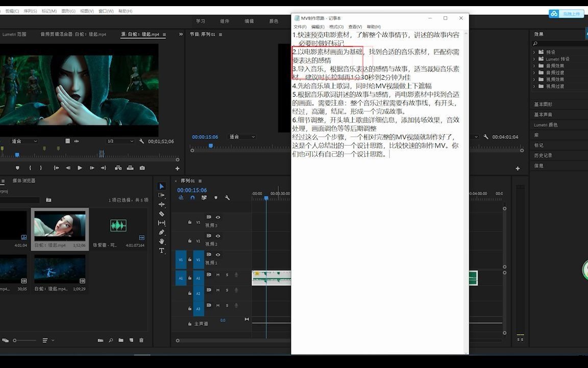Select the Track Select Forward tool
The image size is (588, 368).
pos(161,194)
